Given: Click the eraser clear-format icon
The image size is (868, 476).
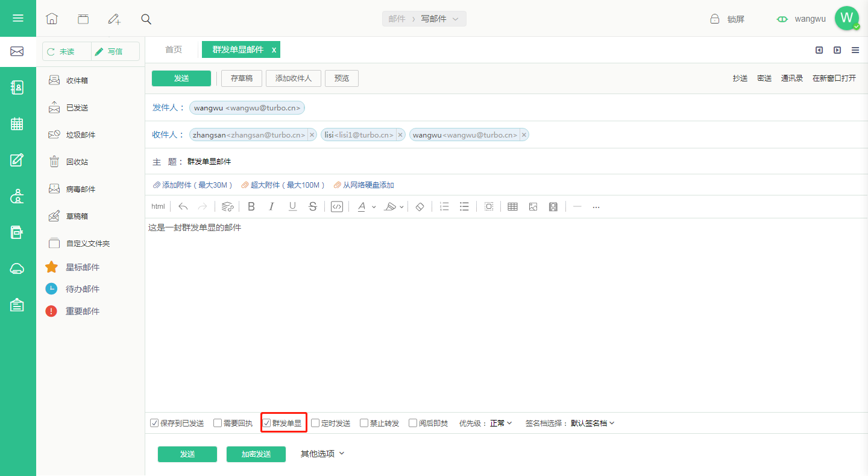Looking at the screenshot, I should point(420,206).
